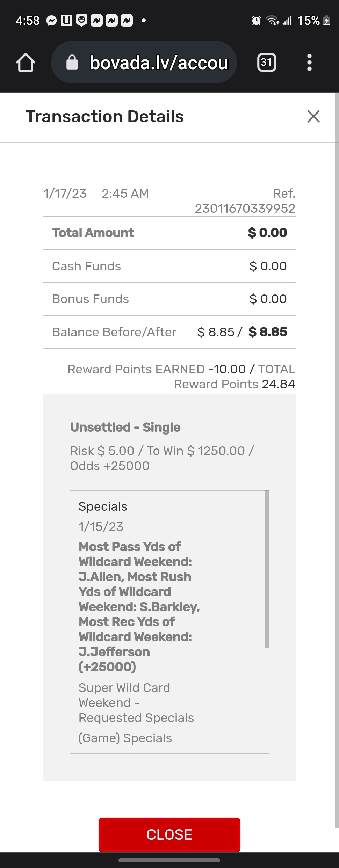Tap the reference number 23011670339952
This screenshot has width=339, height=868.
coord(245,209)
